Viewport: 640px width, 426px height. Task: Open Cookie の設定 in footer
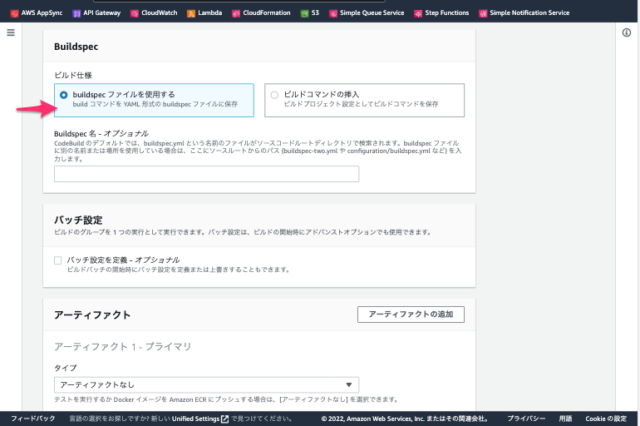[606, 419]
